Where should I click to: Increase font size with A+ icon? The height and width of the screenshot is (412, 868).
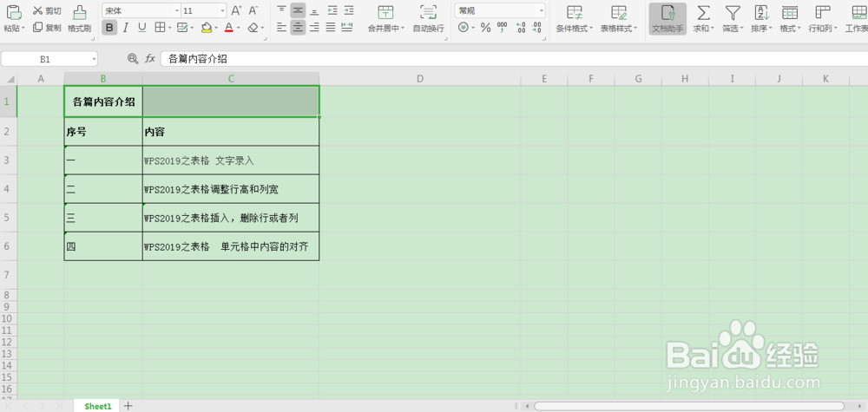click(x=236, y=10)
